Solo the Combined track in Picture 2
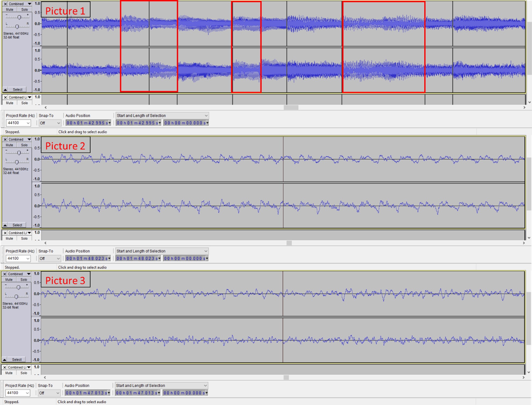 click(24, 145)
